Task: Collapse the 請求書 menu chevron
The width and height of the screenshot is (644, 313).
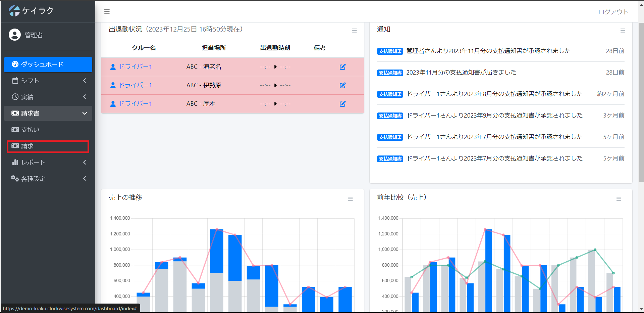Action: (85, 114)
